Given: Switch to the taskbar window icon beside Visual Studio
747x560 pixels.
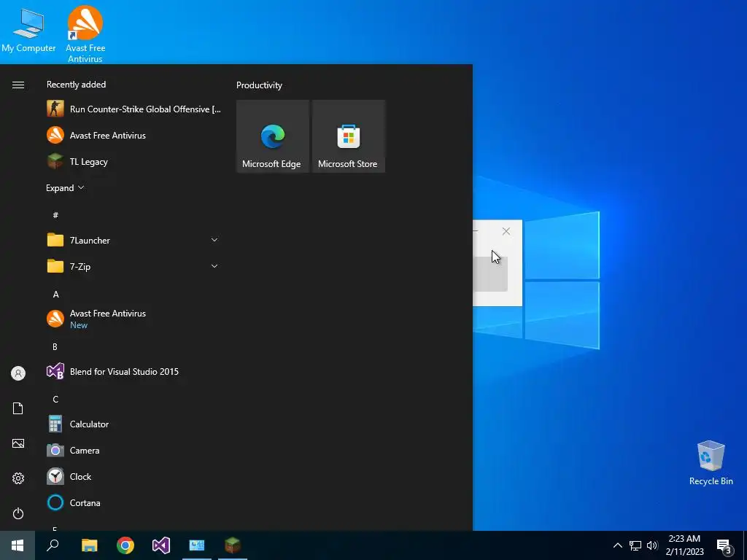Looking at the screenshot, I should (x=197, y=545).
